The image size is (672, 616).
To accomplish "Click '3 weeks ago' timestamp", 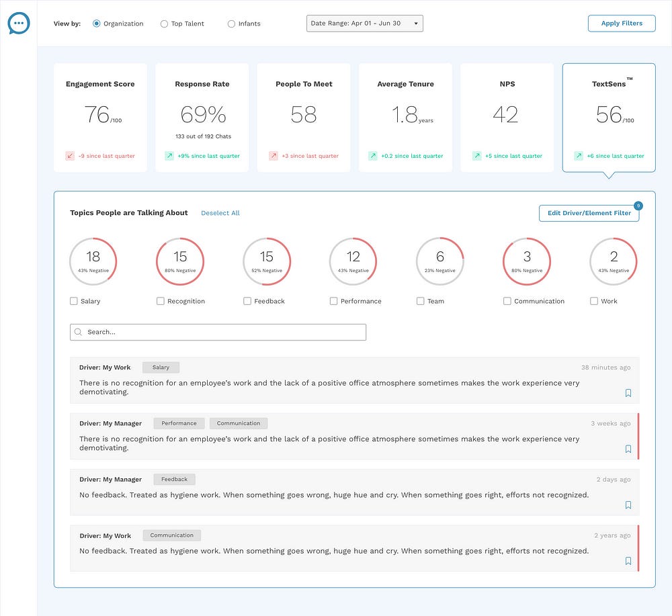I will [611, 424].
